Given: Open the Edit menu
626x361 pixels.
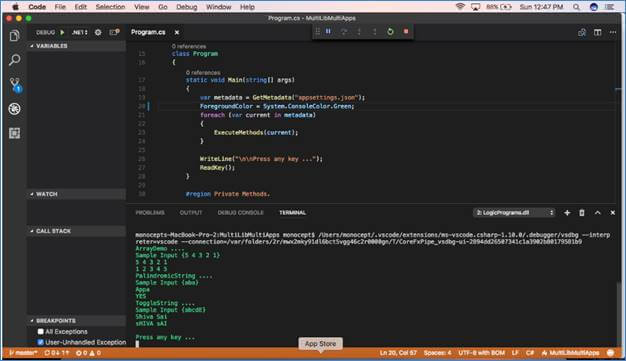Looking at the screenshot, I should coord(80,7).
